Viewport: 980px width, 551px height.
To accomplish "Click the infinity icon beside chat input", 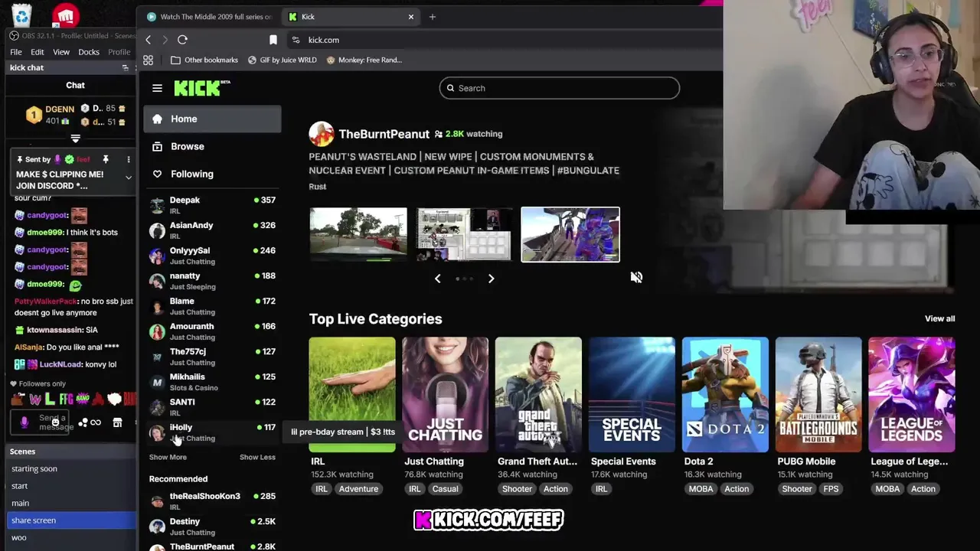I will [96, 422].
